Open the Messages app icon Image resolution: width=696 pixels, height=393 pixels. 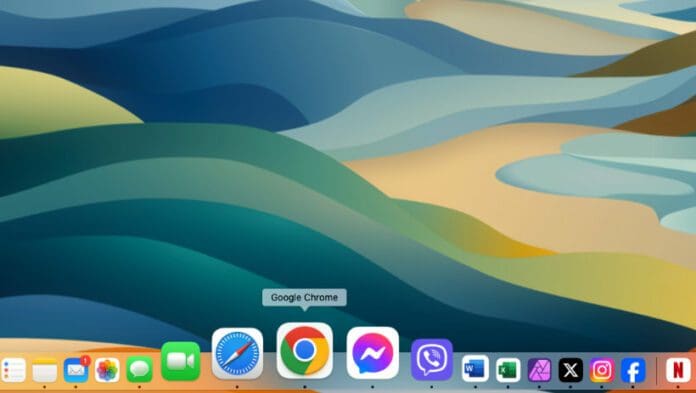coord(139,369)
